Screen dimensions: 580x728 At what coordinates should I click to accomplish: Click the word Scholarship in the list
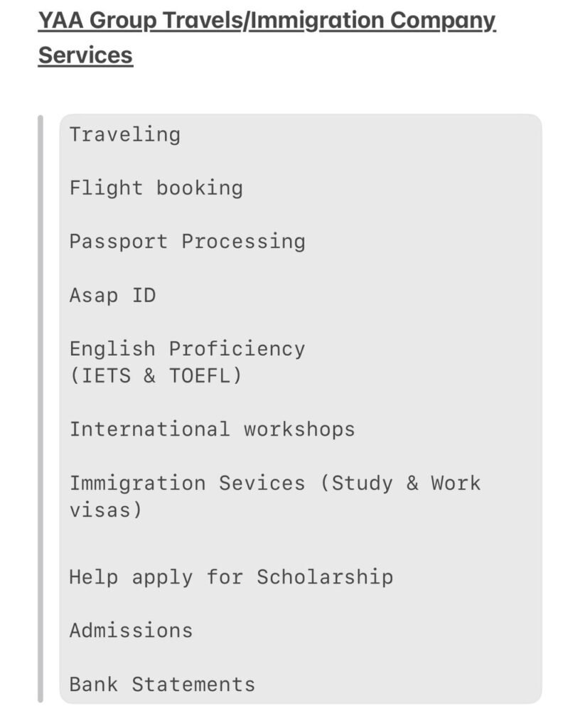pos(325,577)
